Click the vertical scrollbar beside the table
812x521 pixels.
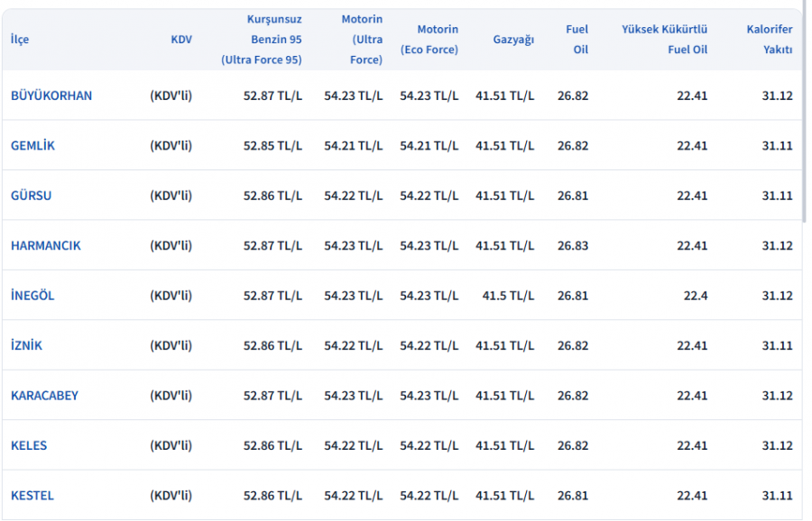(805, 117)
